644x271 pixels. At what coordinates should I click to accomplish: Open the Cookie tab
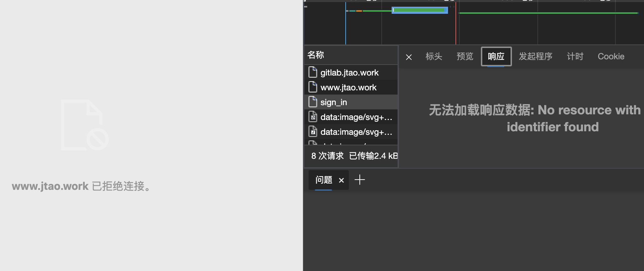pos(611,56)
